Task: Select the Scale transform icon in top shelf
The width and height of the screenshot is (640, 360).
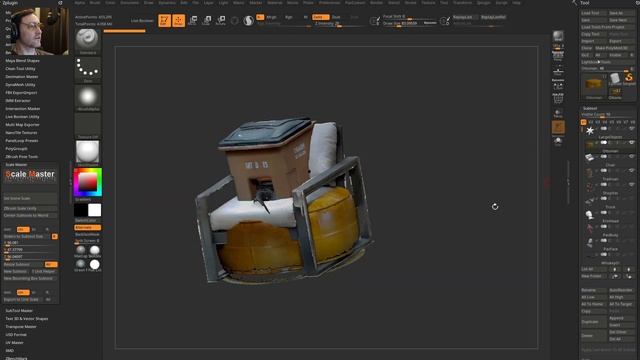Action: (207, 20)
